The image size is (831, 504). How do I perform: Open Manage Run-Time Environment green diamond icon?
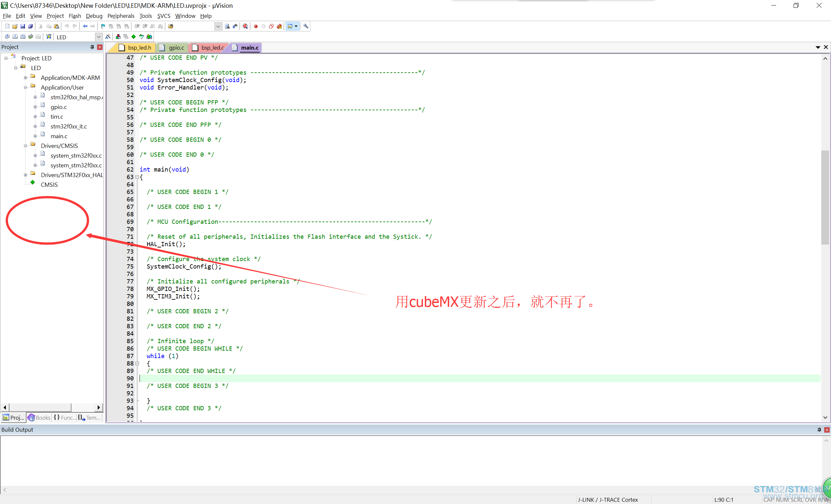point(133,37)
